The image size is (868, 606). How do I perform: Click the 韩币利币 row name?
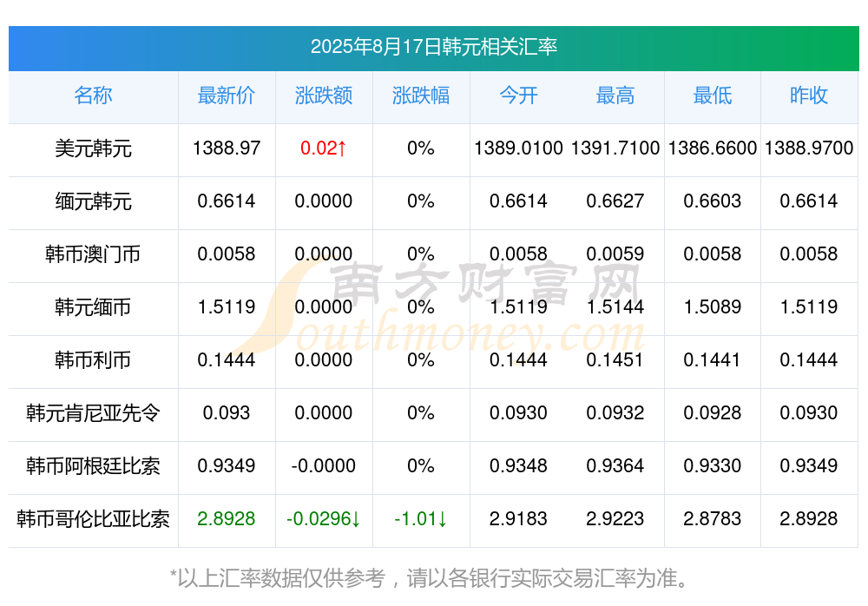click(x=93, y=360)
